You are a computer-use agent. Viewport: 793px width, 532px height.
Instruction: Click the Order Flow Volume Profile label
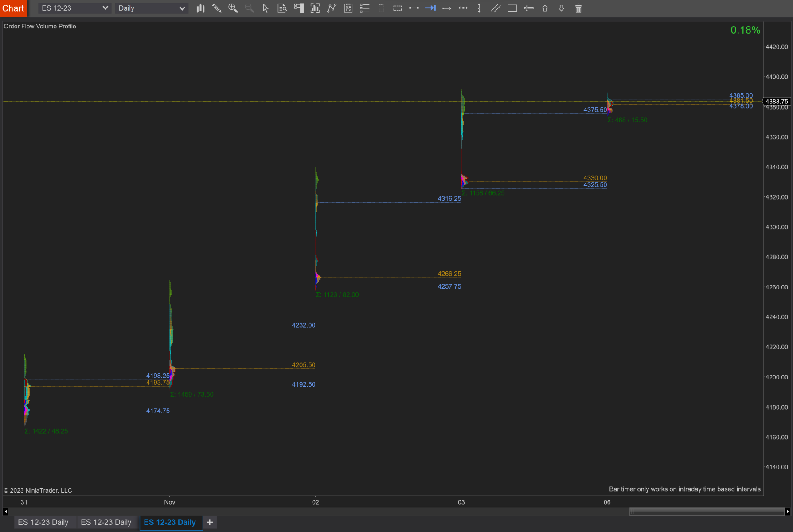[x=40, y=26]
